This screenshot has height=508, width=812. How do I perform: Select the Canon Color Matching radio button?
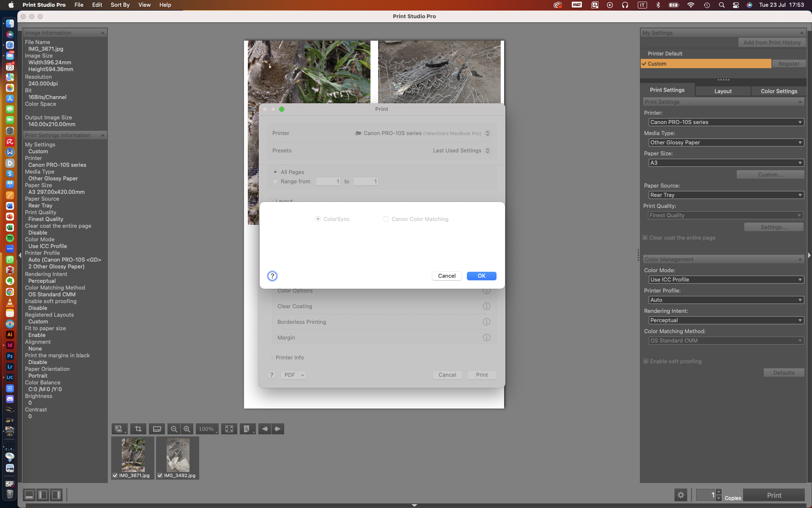386,219
